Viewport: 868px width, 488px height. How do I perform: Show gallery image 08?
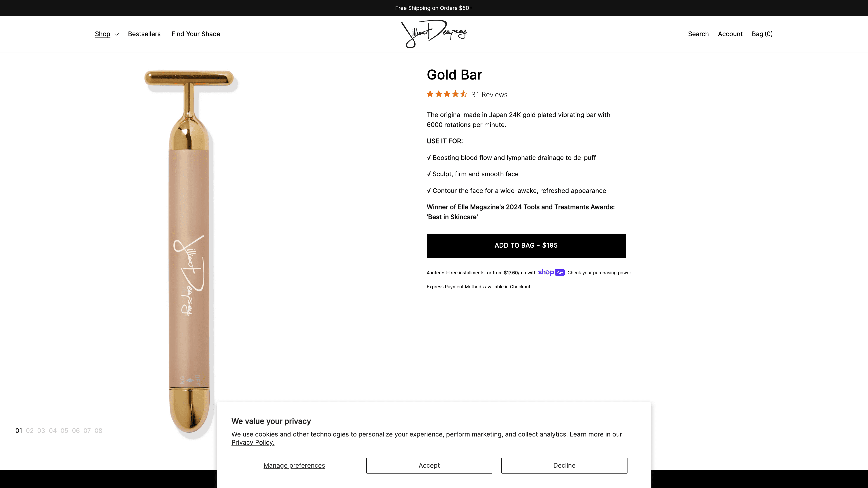tap(98, 431)
